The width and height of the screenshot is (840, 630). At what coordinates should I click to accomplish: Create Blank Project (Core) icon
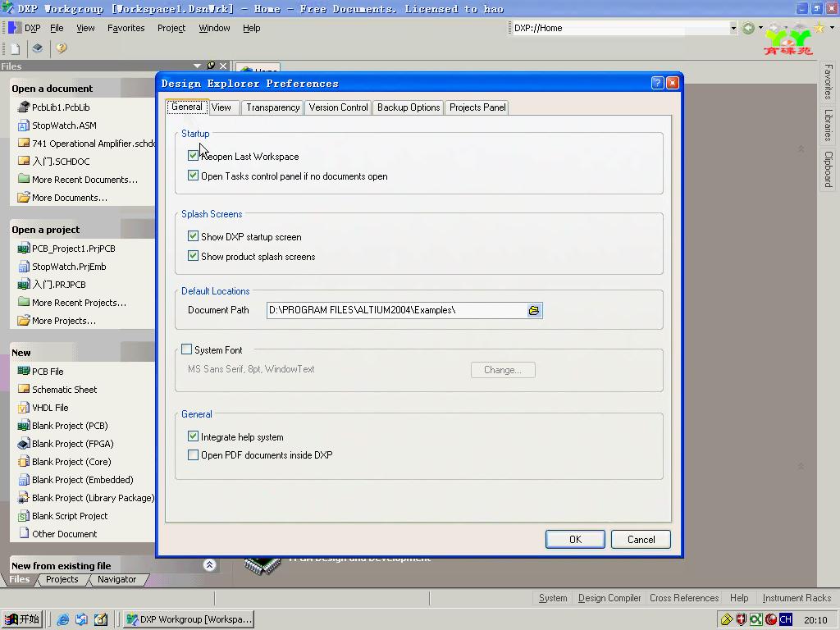point(23,462)
